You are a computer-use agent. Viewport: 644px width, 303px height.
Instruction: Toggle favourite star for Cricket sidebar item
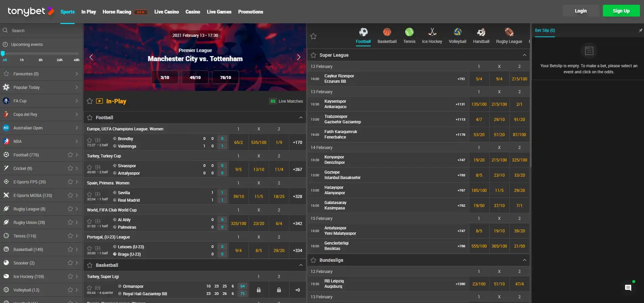point(70,168)
